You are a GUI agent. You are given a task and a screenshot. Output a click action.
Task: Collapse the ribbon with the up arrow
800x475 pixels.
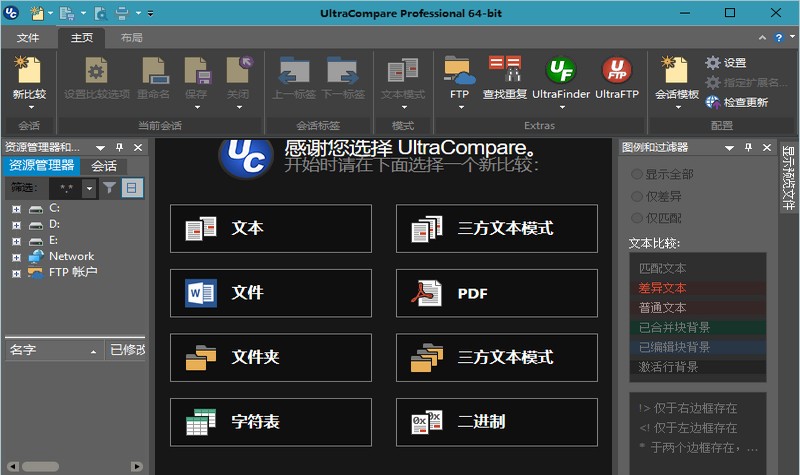[x=762, y=37]
